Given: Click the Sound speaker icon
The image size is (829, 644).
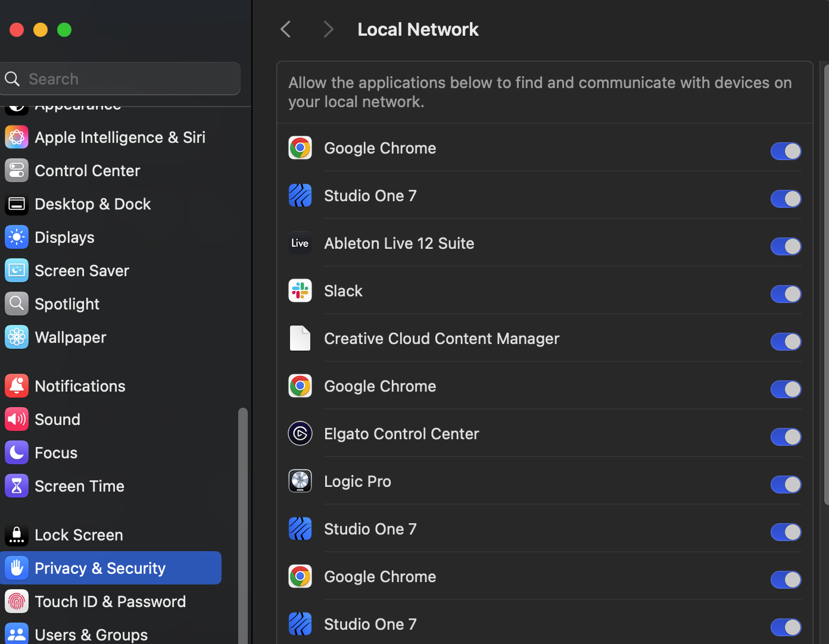Looking at the screenshot, I should [17, 420].
